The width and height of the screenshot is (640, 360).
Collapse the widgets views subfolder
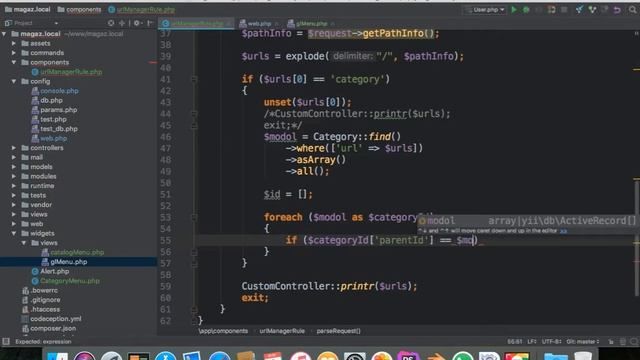coord(24,243)
